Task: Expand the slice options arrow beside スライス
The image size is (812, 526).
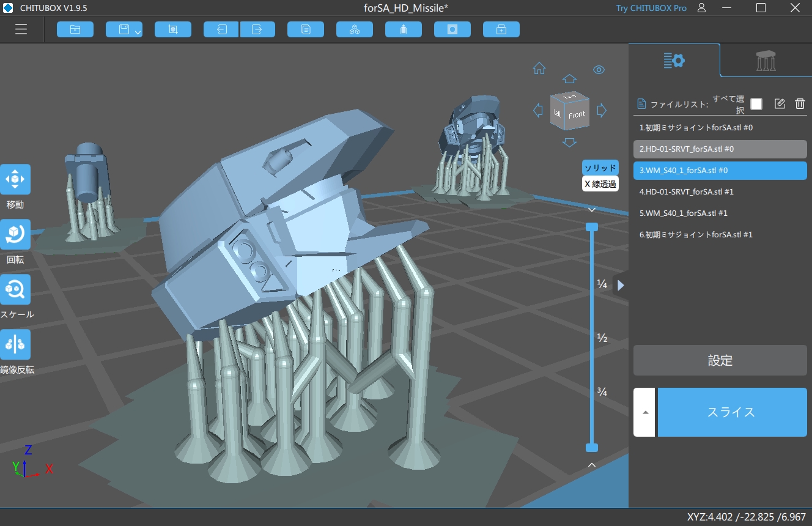Action: click(x=645, y=412)
